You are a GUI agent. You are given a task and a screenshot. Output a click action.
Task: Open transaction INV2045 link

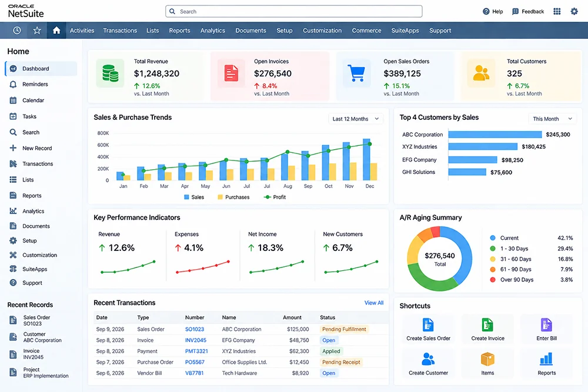click(x=196, y=340)
